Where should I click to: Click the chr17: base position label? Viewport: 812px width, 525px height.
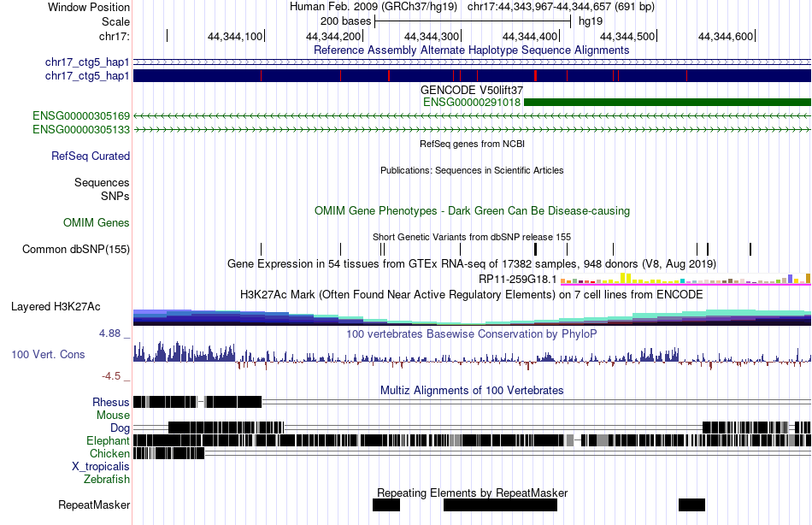[115, 36]
